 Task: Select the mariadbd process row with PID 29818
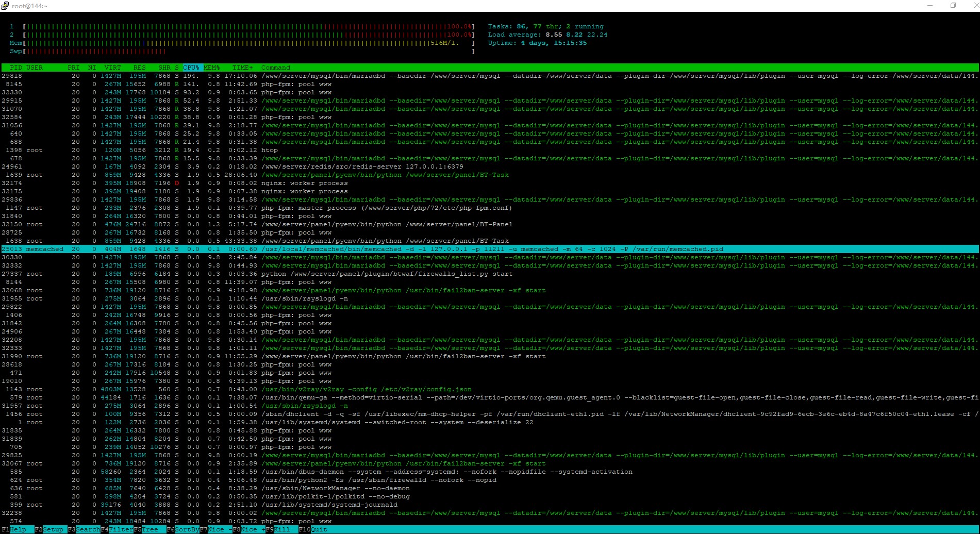490,76
